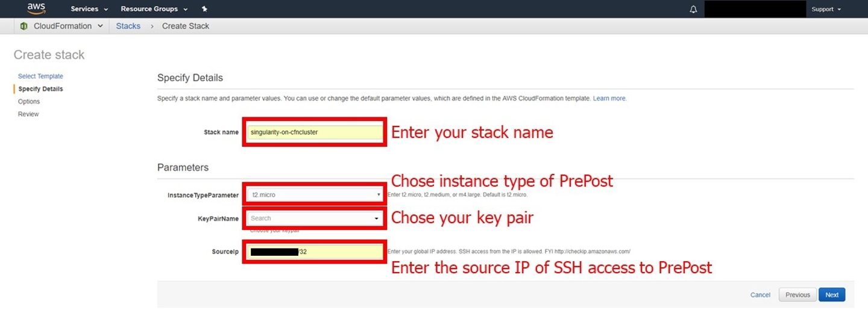Open the InstanceTypeParameter dropdown
The height and width of the screenshot is (316, 868).
[x=315, y=195]
